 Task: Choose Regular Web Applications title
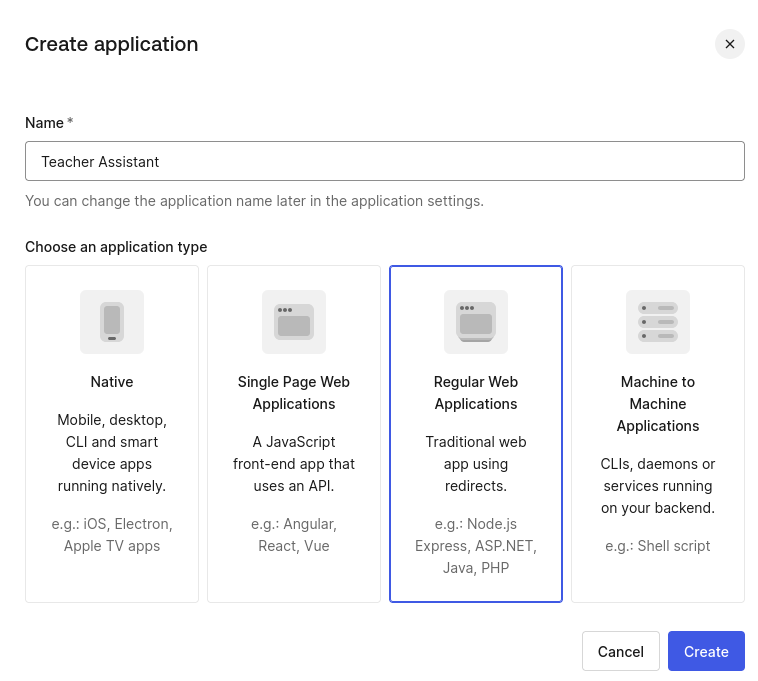point(476,393)
